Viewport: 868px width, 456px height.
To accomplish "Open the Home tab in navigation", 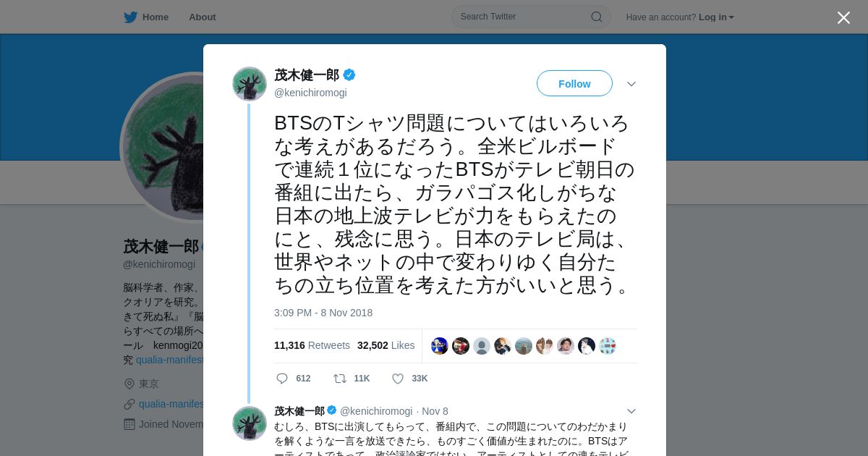I will 146,17.
